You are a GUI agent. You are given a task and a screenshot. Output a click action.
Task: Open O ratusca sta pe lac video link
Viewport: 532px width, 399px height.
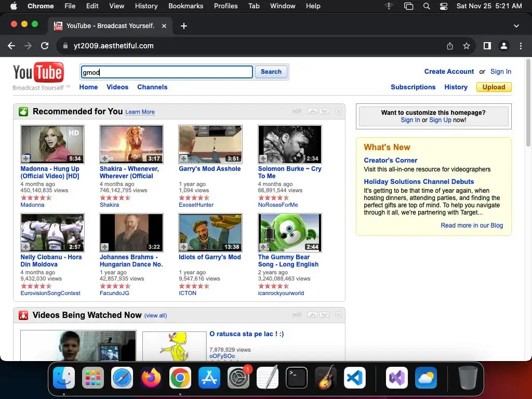247,334
